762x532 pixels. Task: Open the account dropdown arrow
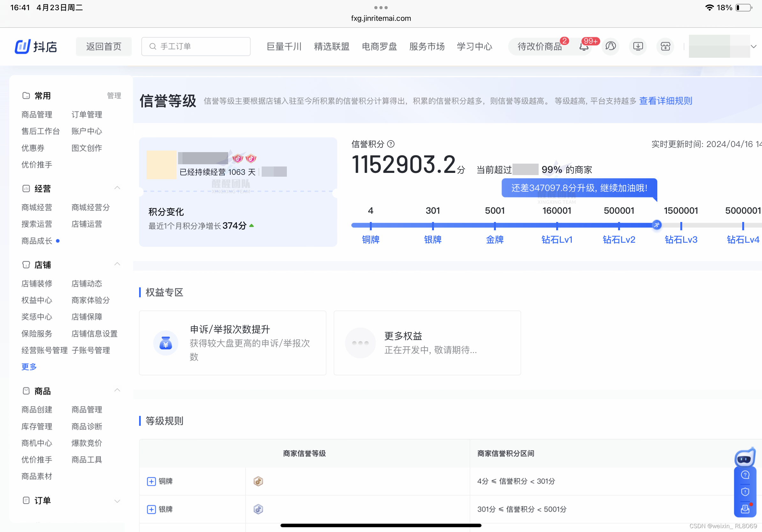coord(753,47)
